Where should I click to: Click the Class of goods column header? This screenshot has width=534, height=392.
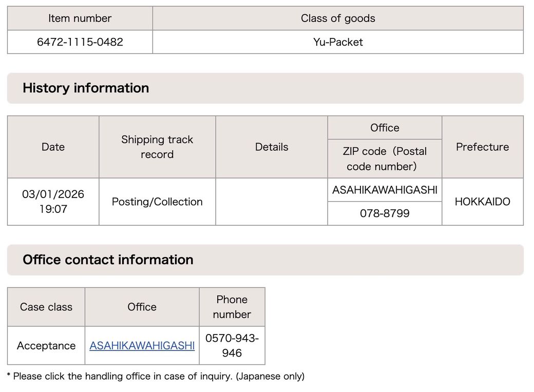(x=338, y=18)
